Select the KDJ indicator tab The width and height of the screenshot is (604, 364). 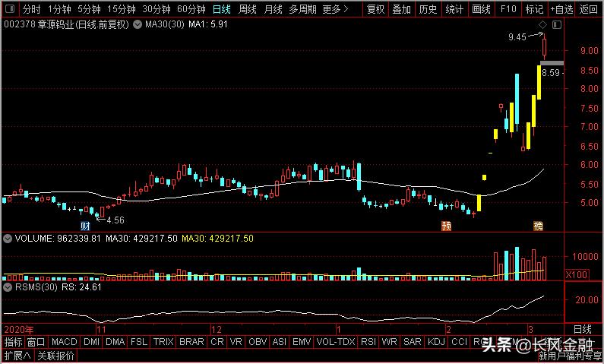point(436,341)
